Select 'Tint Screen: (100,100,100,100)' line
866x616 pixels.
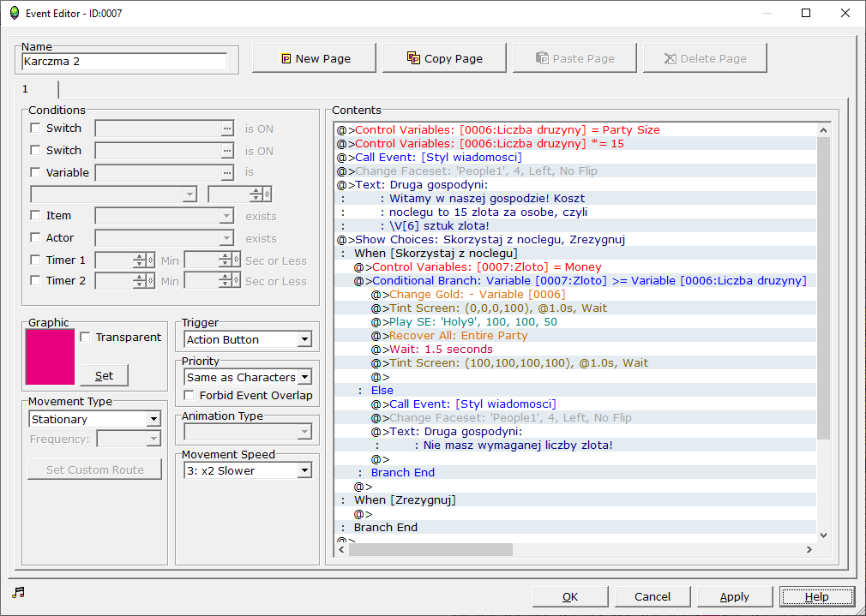(x=575, y=362)
